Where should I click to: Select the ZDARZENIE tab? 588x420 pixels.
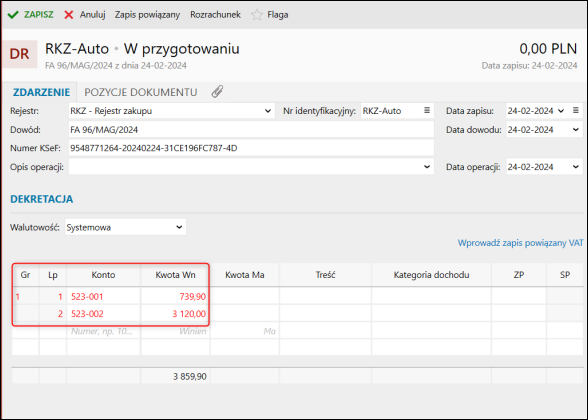tap(41, 92)
